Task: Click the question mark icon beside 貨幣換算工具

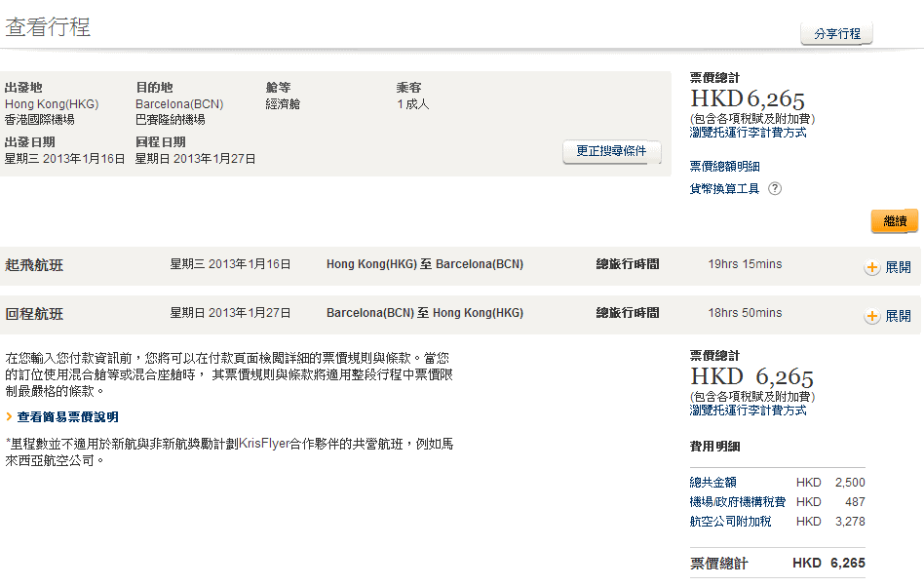Action: (775, 189)
